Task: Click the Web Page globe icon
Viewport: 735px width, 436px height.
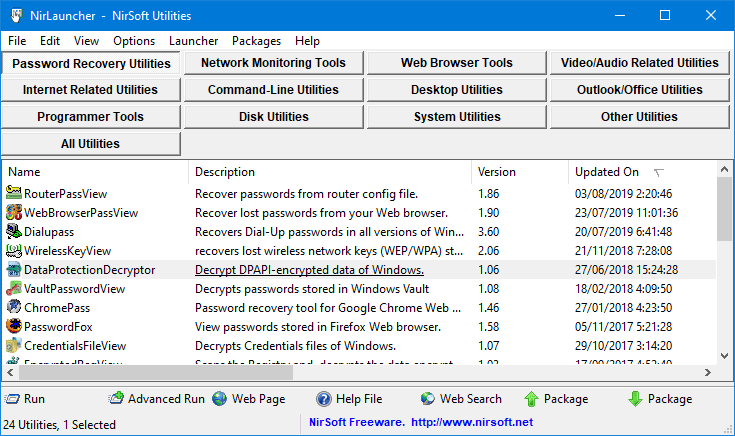Action: click(219, 398)
